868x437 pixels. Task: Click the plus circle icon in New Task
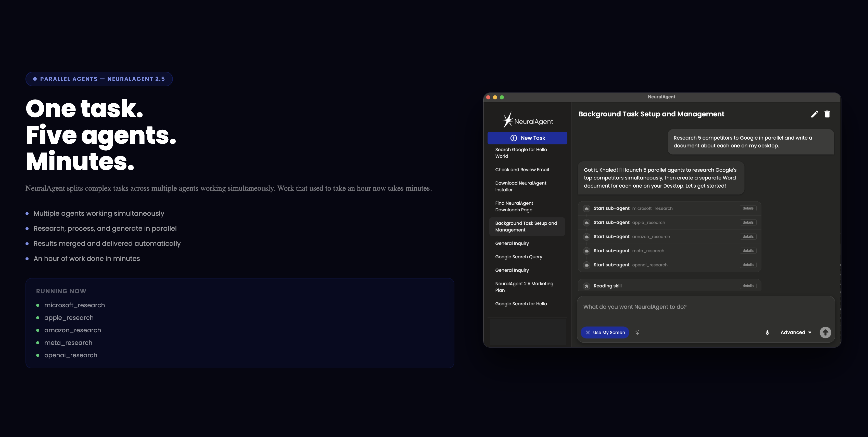514,138
